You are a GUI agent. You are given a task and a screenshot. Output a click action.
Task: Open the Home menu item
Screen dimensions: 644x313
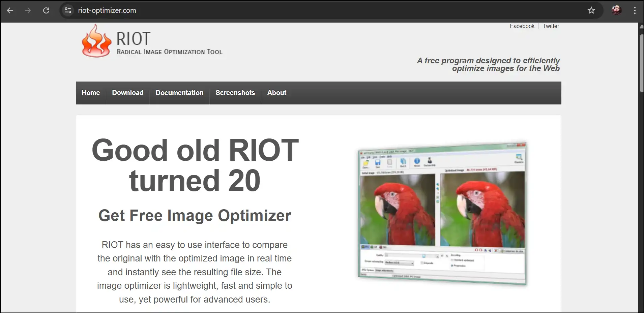tap(91, 93)
